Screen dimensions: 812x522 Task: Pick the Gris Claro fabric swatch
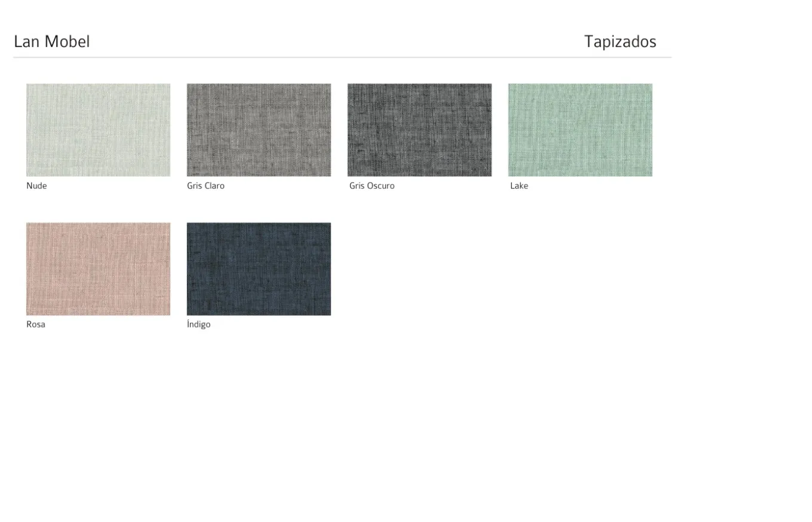coord(259,129)
